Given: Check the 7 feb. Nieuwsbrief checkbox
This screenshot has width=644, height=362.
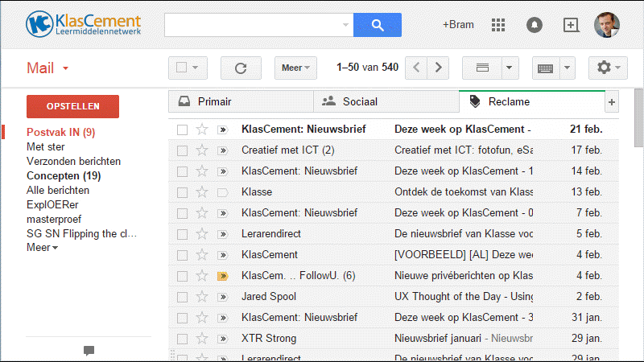Looking at the screenshot, I should tap(182, 213).
